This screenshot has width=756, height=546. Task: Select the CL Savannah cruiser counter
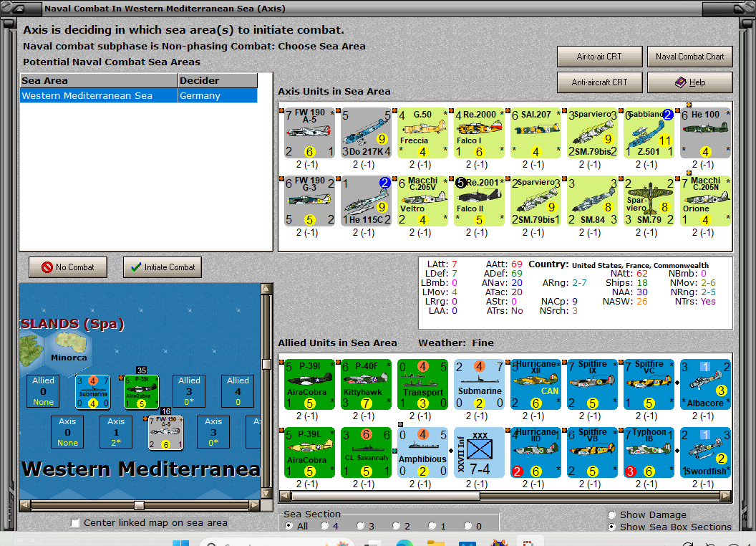(x=366, y=453)
